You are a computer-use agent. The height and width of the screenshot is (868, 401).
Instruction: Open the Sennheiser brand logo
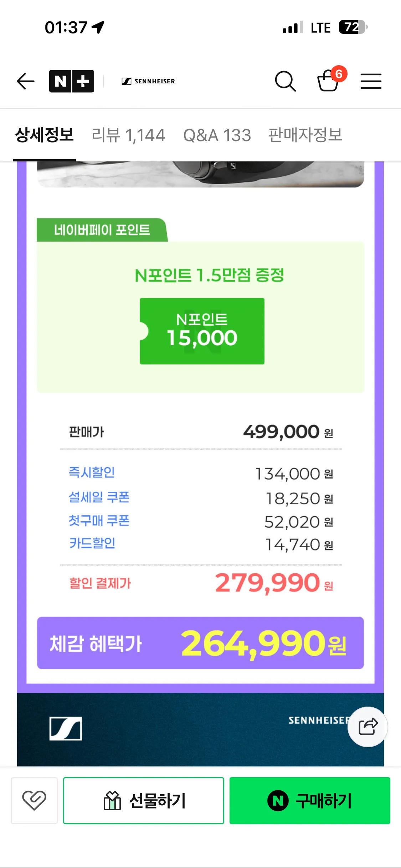148,81
